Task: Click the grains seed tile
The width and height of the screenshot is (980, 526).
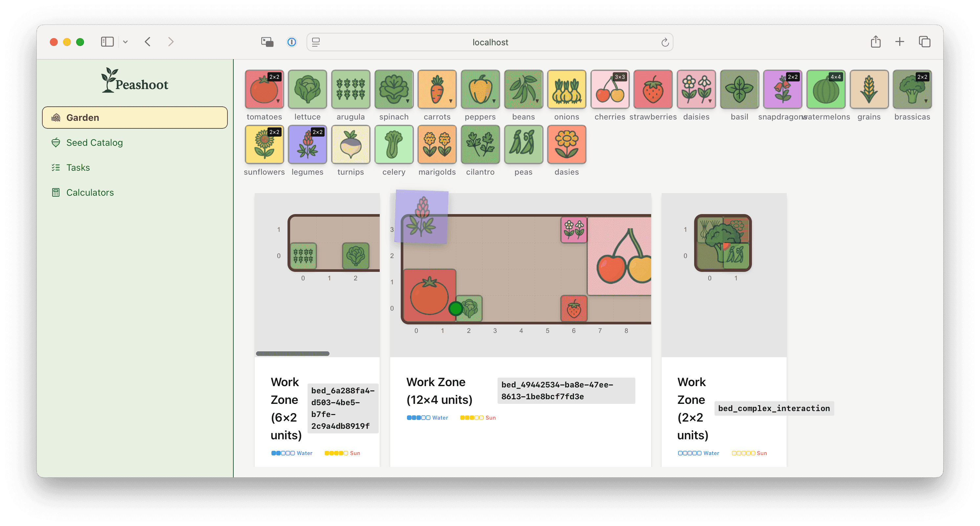Action: [869, 89]
